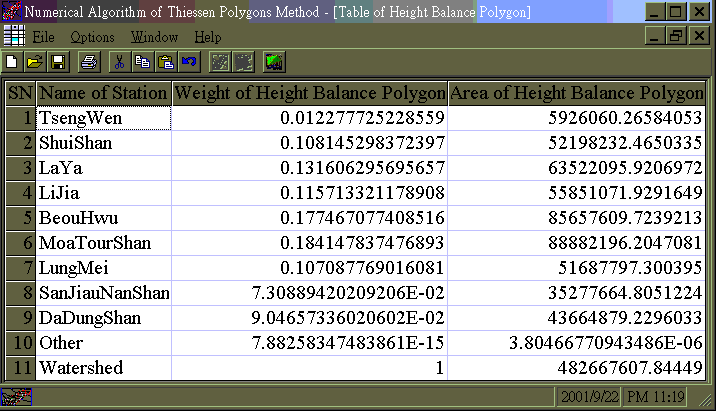This screenshot has width=716, height=411.
Task: Click the status bar date 2001/9/22
Action: click(x=589, y=396)
